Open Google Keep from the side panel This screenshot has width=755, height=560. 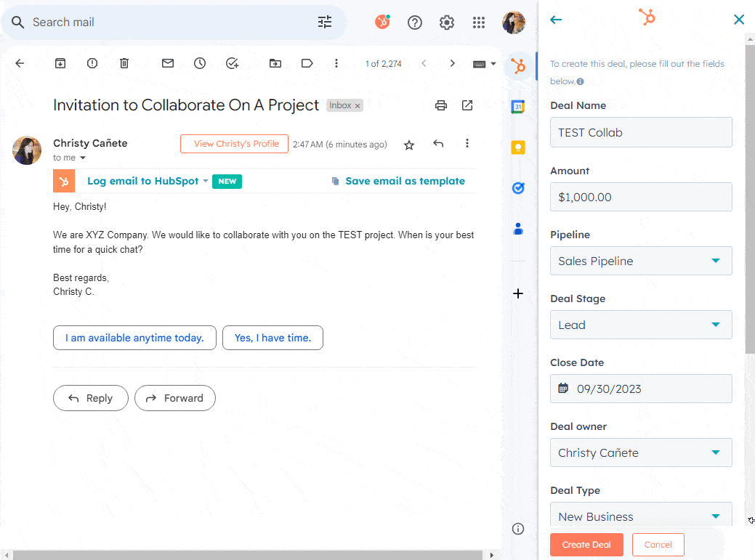(518, 147)
